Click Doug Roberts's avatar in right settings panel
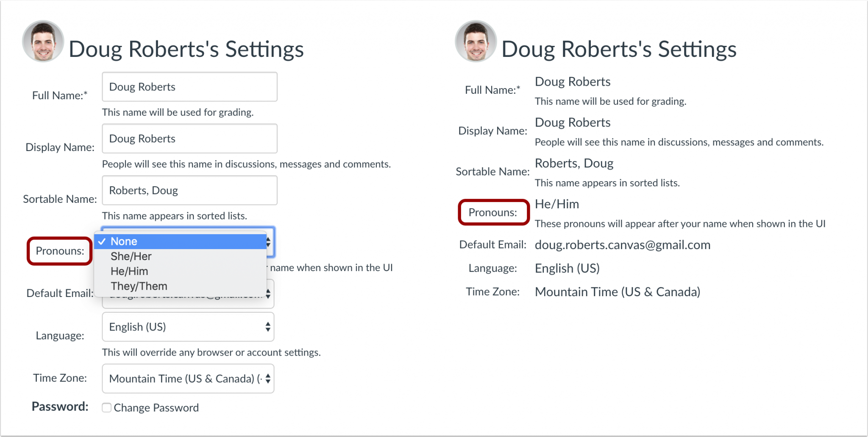 pyautogui.click(x=476, y=42)
